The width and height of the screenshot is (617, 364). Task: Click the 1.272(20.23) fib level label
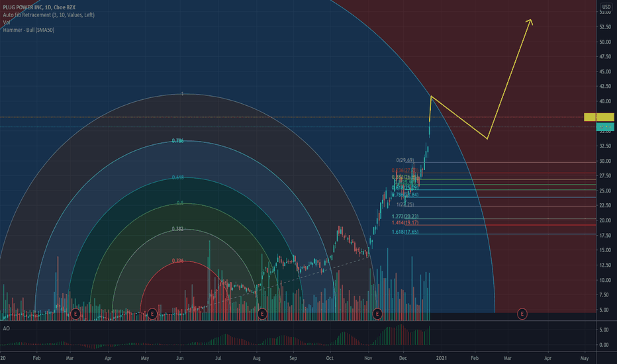point(405,216)
